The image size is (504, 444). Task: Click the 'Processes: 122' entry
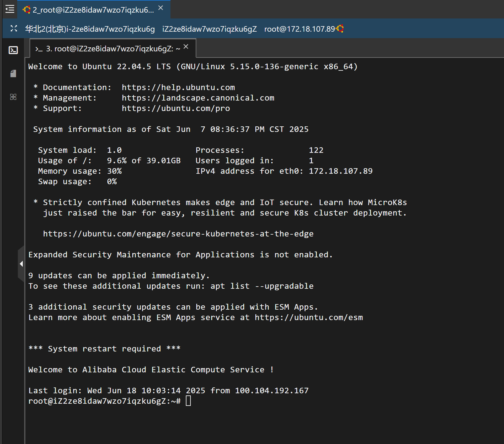(259, 150)
